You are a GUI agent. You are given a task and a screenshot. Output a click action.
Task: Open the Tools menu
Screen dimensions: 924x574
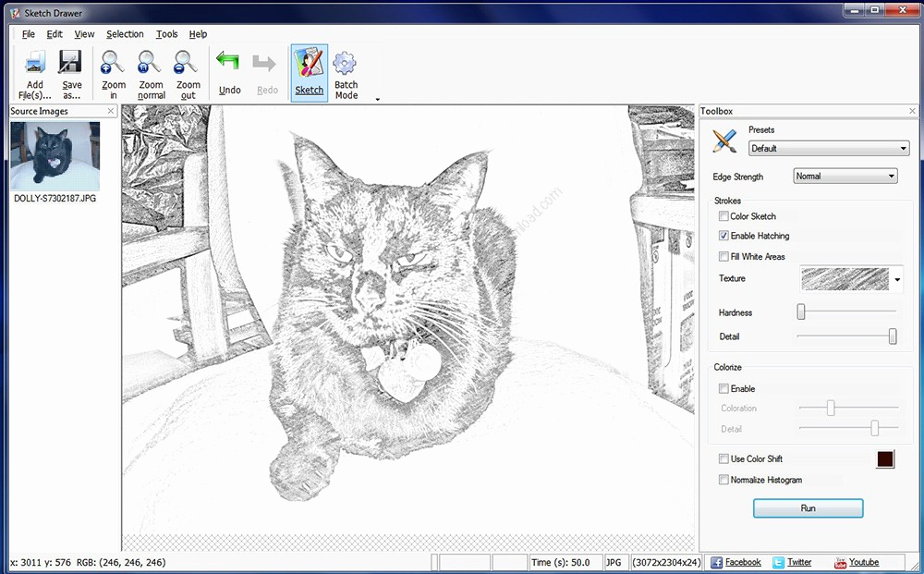tap(166, 34)
